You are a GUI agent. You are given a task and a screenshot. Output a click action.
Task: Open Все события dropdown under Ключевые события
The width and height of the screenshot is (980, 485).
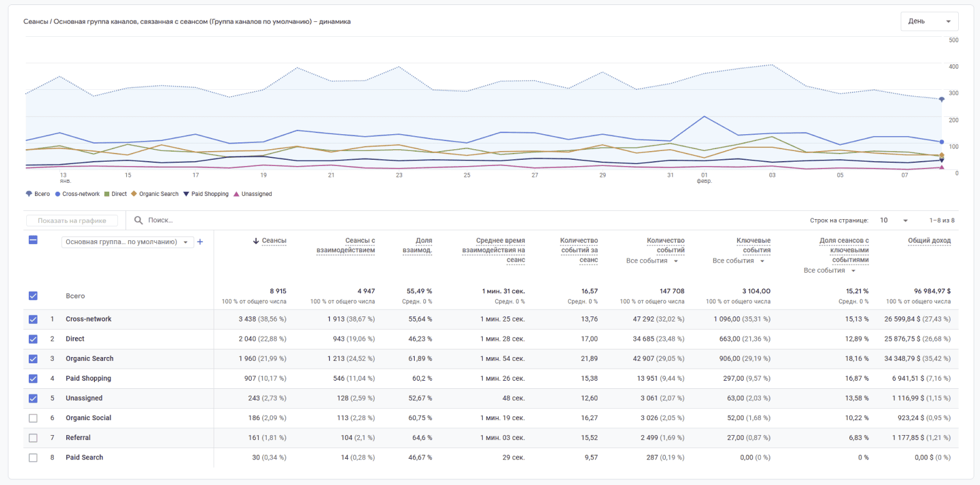[738, 261]
